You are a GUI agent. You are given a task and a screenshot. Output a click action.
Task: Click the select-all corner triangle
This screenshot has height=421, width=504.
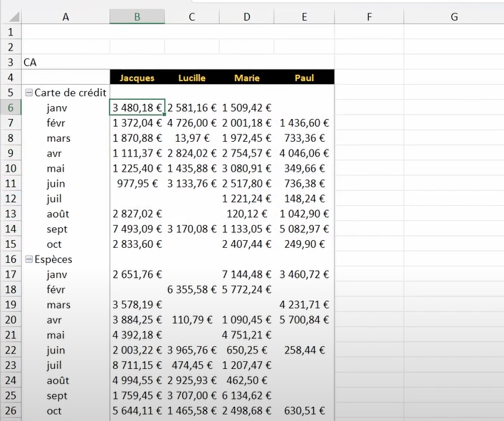[14, 16]
